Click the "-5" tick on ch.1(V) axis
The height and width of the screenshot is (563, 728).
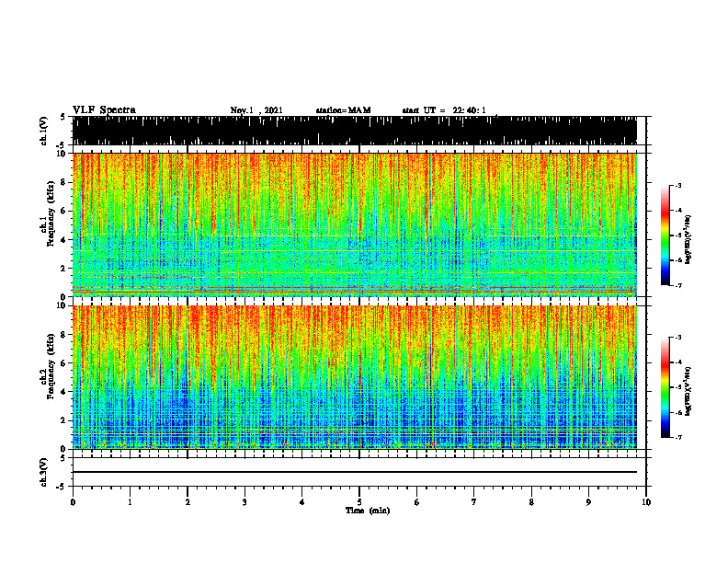[x=62, y=145]
